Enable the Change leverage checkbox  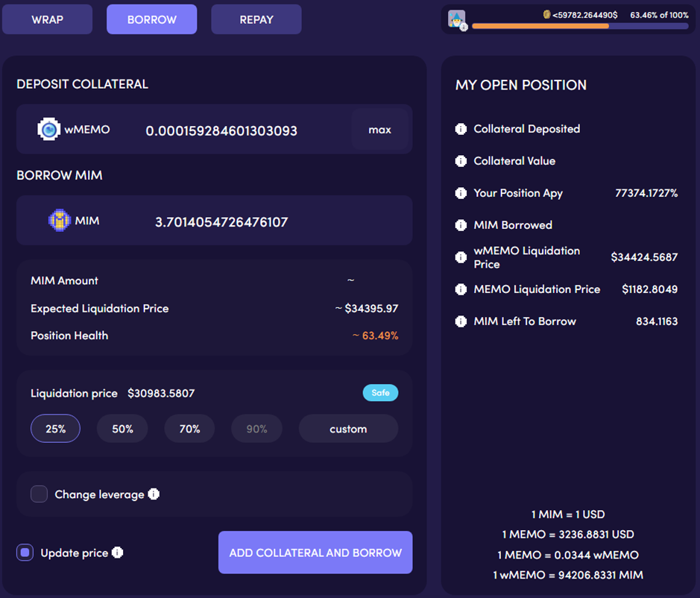[x=40, y=494]
